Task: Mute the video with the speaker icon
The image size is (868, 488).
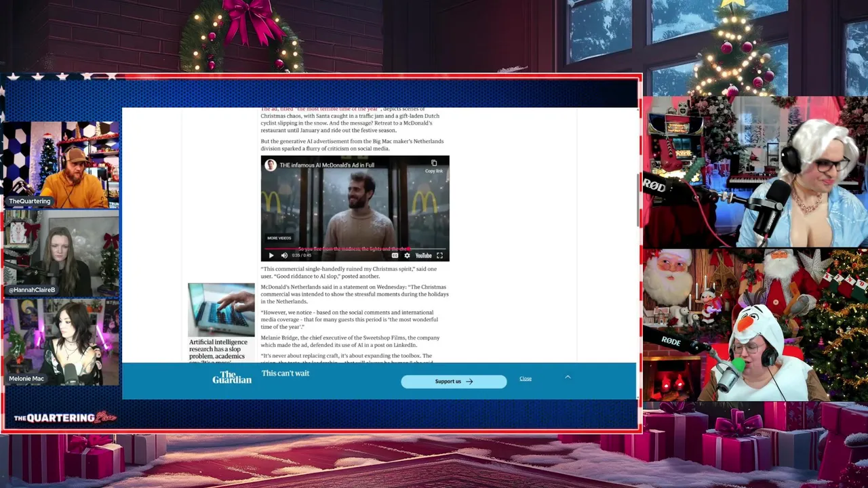Action: pyautogui.click(x=284, y=256)
